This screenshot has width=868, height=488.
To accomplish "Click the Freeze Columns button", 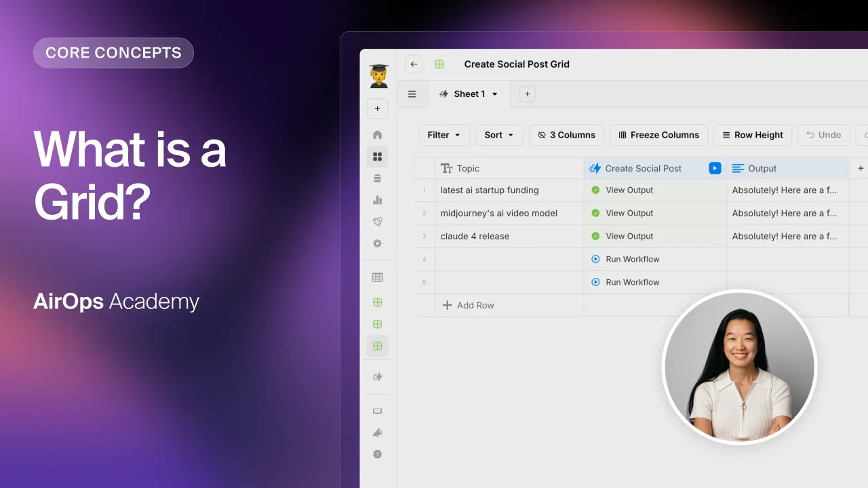I will (659, 135).
